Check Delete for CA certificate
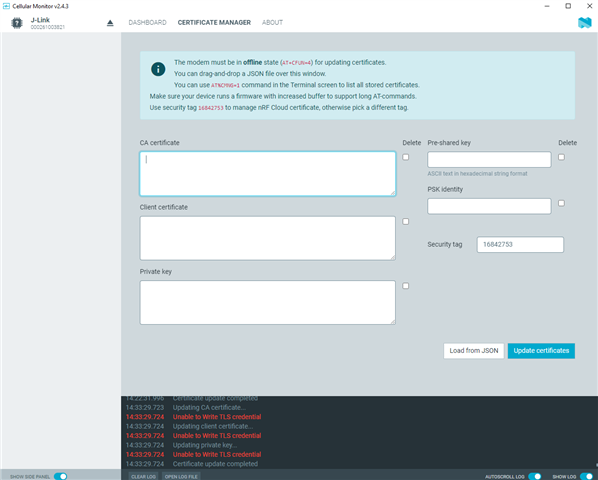598x480 pixels. (x=405, y=157)
